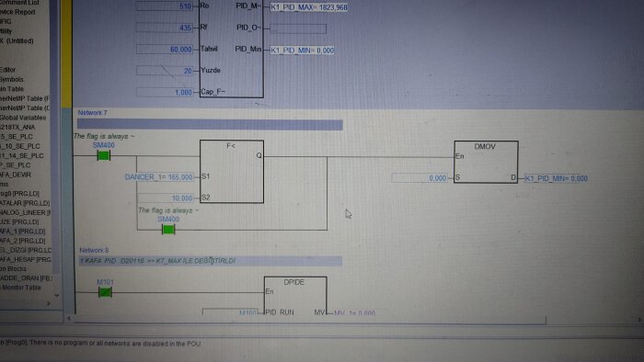Open the AFA_2 [PRG,LD] program

(x=23, y=241)
